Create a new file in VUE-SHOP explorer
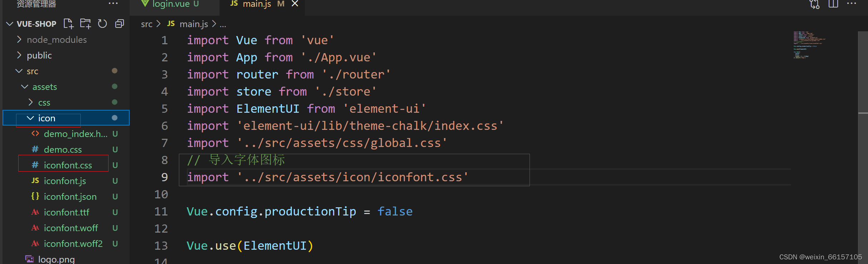This screenshot has width=868, height=264. (68, 24)
